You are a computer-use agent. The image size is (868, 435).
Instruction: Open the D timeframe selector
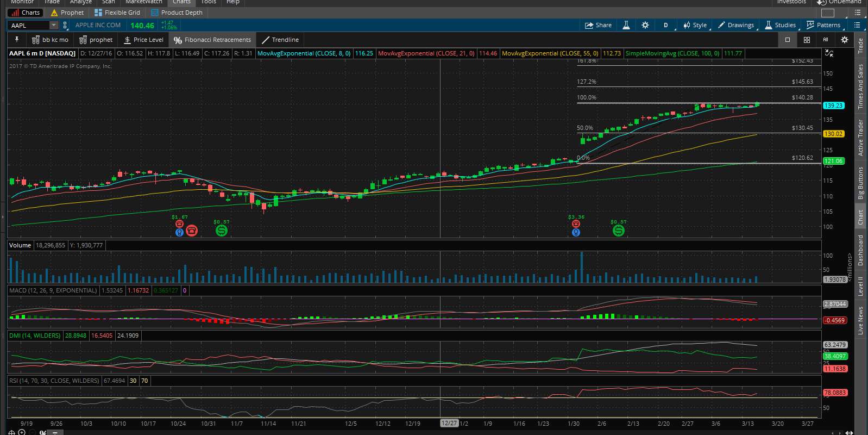(x=665, y=25)
